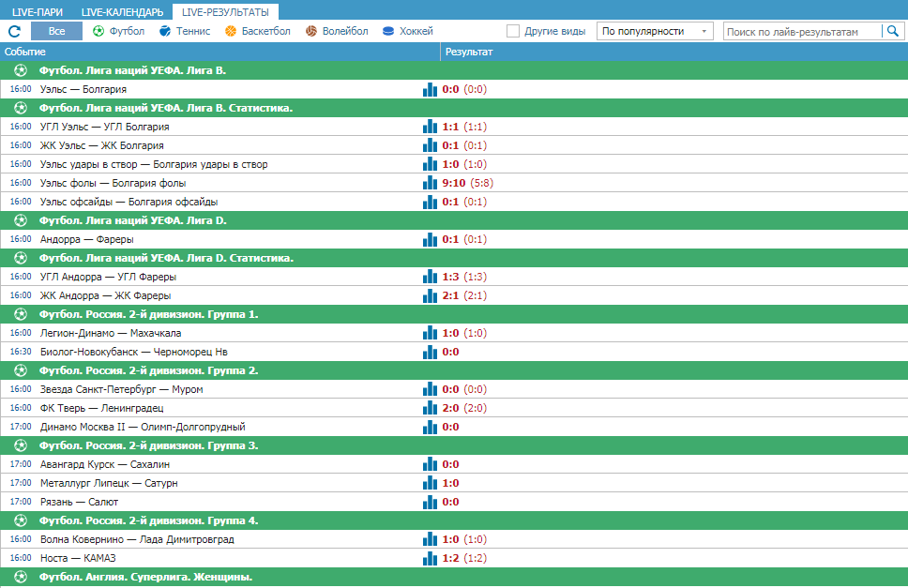908x588 pixels.
Task: Select the Уэльс удары в створ match row
Action: coord(454,164)
